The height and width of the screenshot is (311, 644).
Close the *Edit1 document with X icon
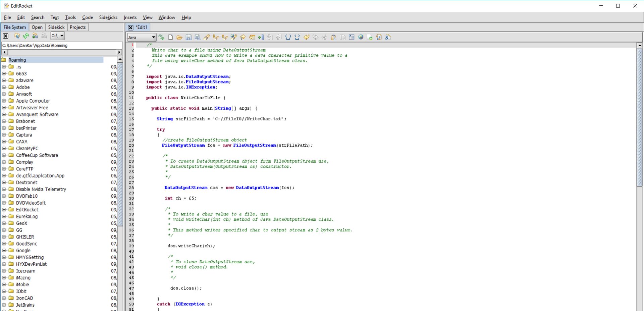[x=130, y=28]
